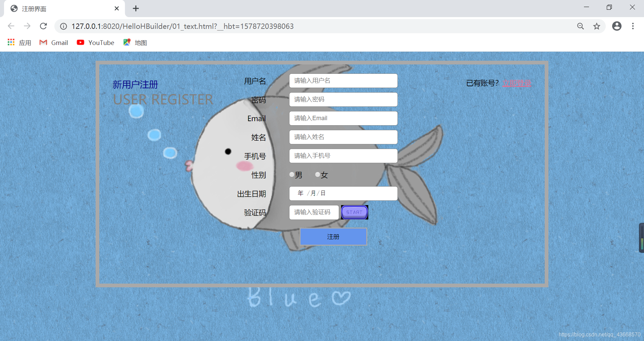Click the 注册 register button
The height and width of the screenshot is (341, 644).
tap(333, 237)
